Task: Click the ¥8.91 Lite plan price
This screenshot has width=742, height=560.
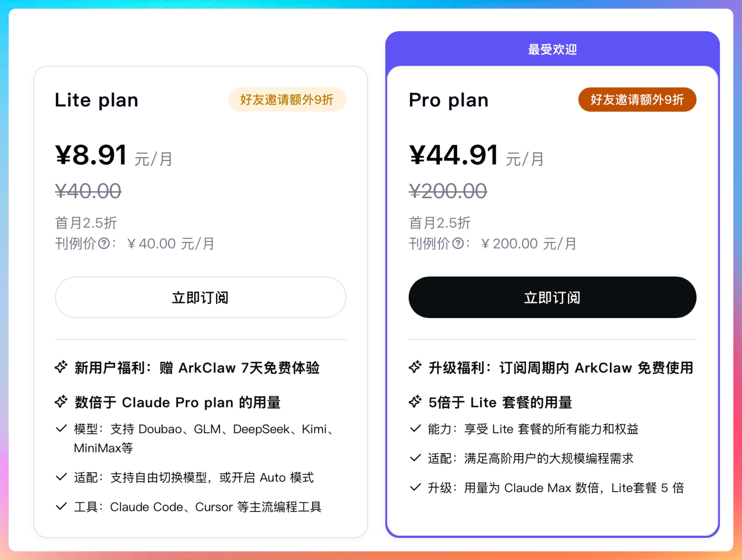Action: [x=91, y=155]
